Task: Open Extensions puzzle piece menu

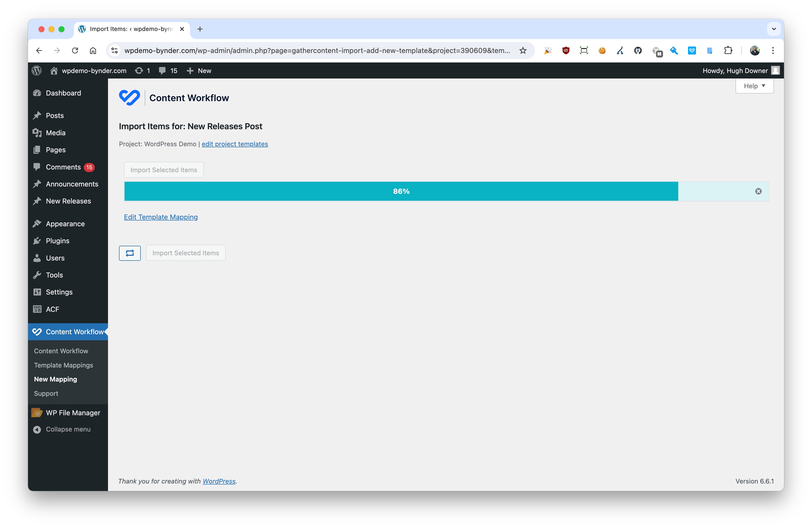Action: (x=728, y=50)
